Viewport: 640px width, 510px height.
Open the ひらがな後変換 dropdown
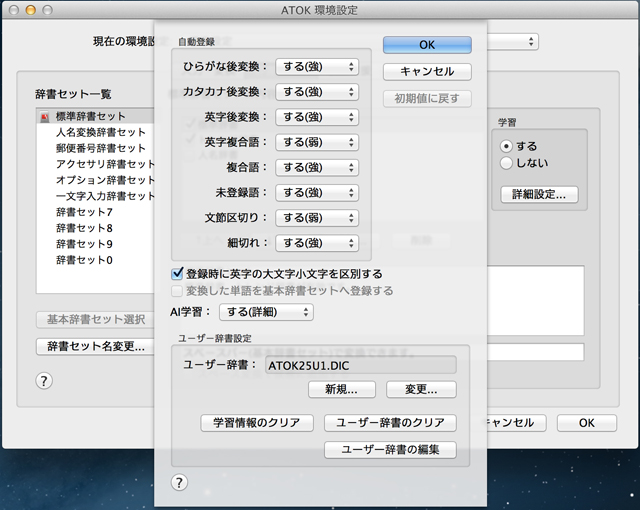pos(317,67)
